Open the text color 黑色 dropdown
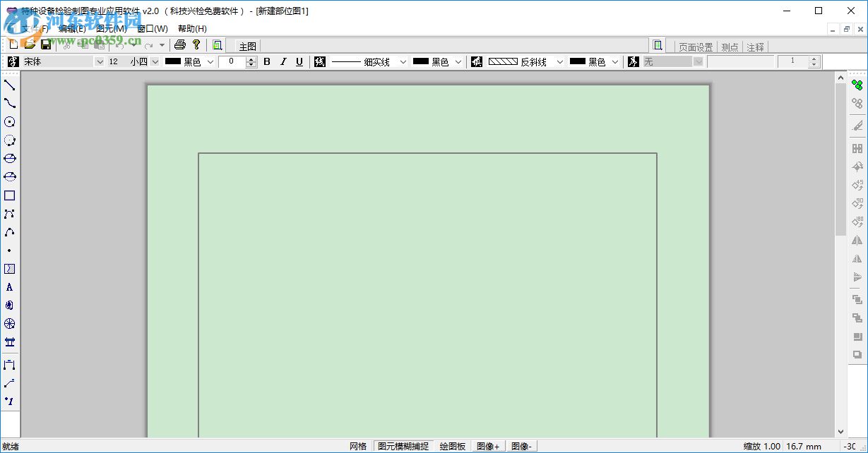The width and height of the screenshot is (868, 453). pyautogui.click(x=210, y=61)
